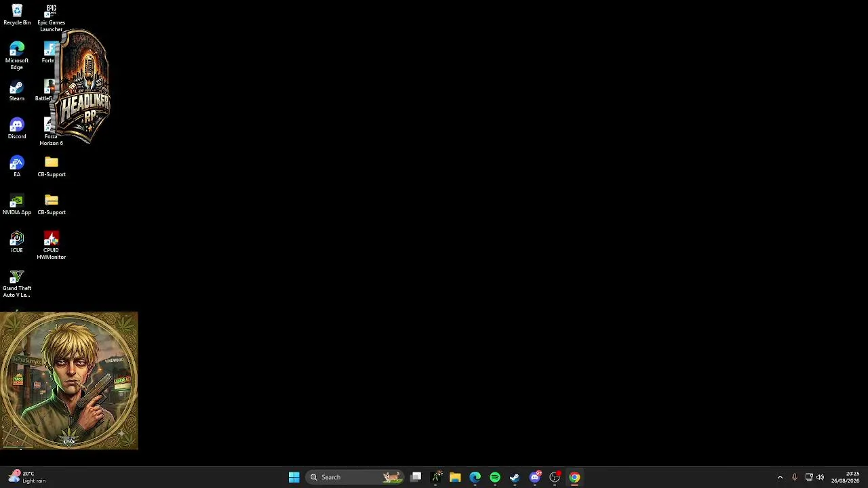Switch to Google Chrome in the taskbar
The image size is (868, 488).
(574, 477)
